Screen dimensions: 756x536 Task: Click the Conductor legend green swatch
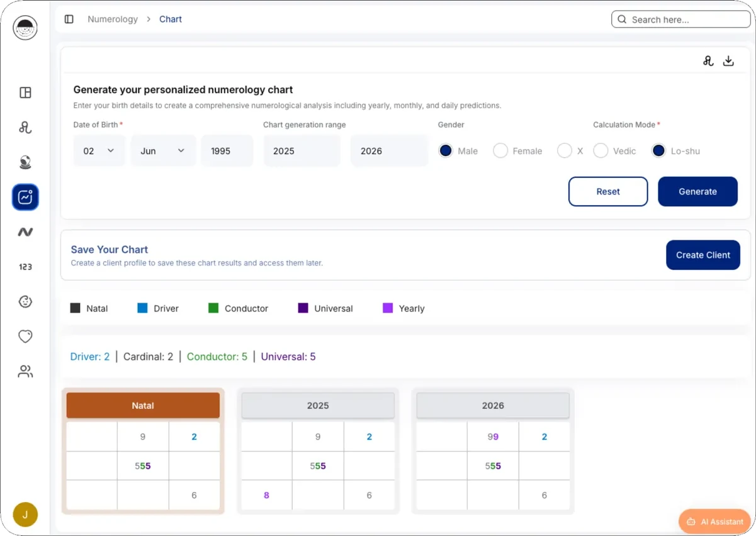(x=213, y=308)
